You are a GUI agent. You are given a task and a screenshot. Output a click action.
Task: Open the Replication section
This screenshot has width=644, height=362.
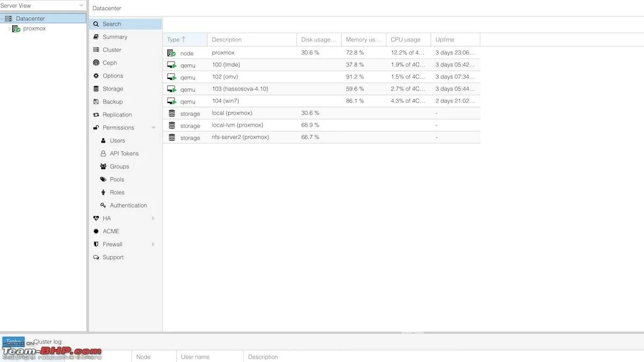click(x=125, y=115)
